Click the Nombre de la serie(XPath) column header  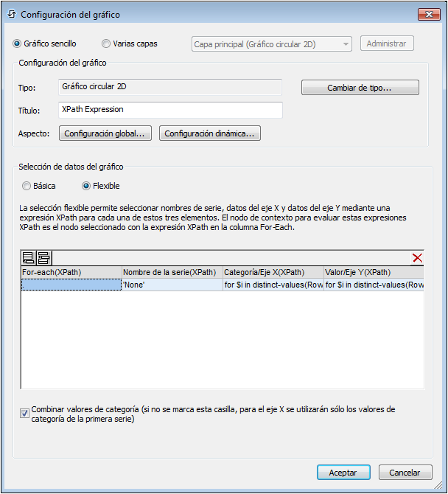pyautogui.click(x=172, y=272)
